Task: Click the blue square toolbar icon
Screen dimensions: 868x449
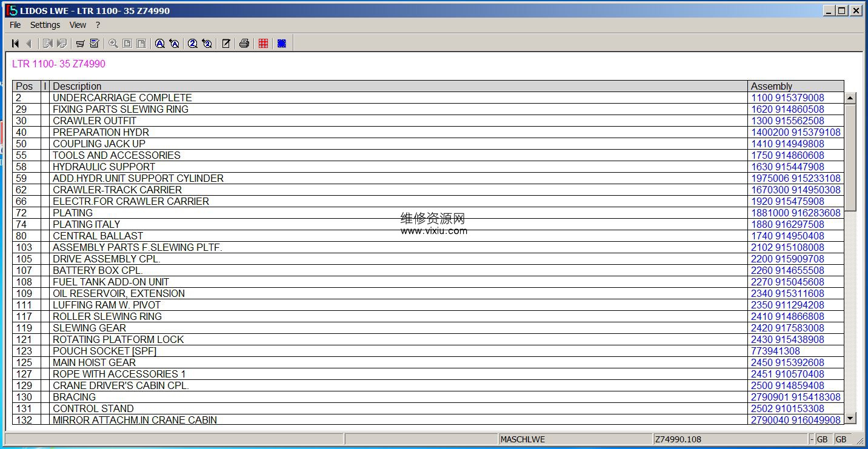Action: tap(282, 43)
